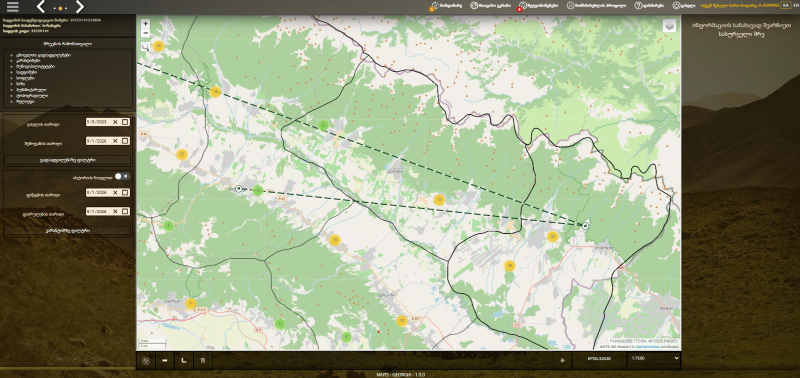The image size is (800, 378).
Task: Clear the 9/1/2026 date just below 5/3/2023
Action: coord(115,141)
